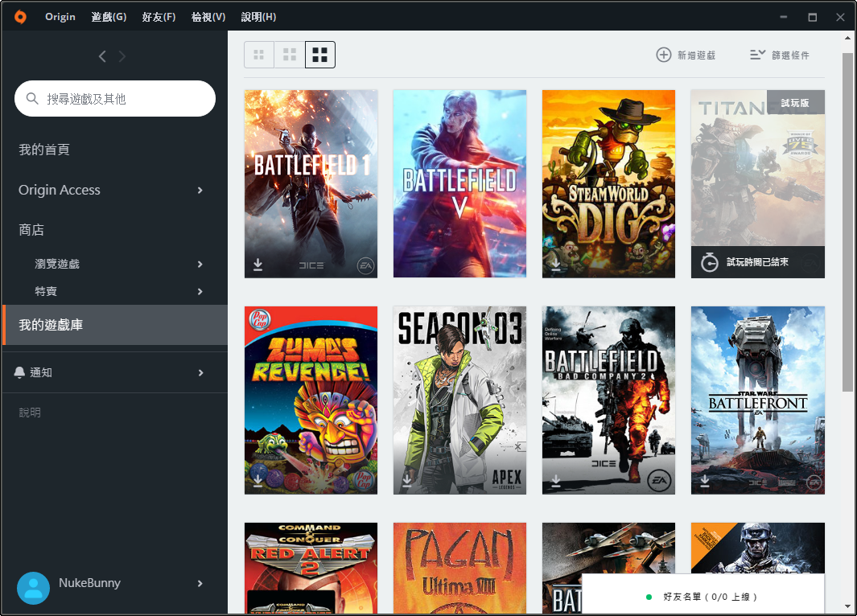Click the vertical scrollbar thumb
Image resolution: width=857 pixels, height=616 pixels.
pos(847,222)
